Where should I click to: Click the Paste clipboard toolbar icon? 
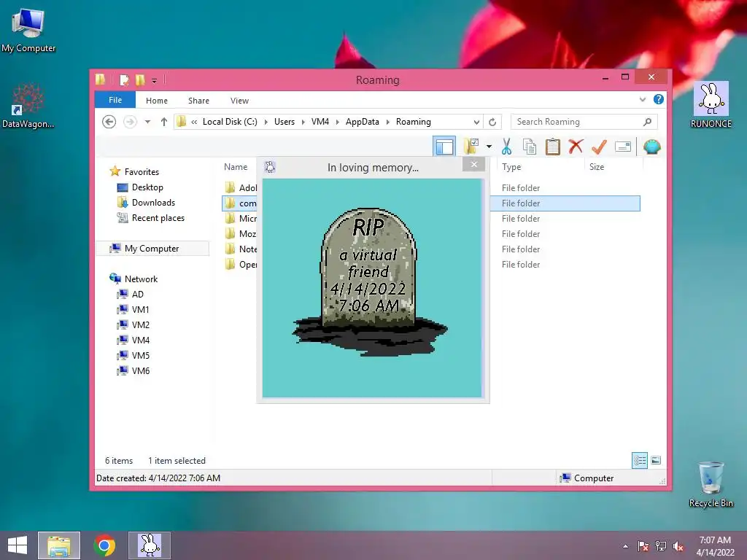click(x=553, y=147)
